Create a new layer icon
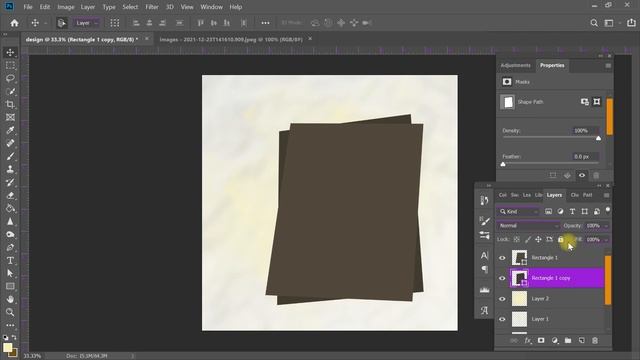The height and width of the screenshot is (360, 640). point(581,340)
